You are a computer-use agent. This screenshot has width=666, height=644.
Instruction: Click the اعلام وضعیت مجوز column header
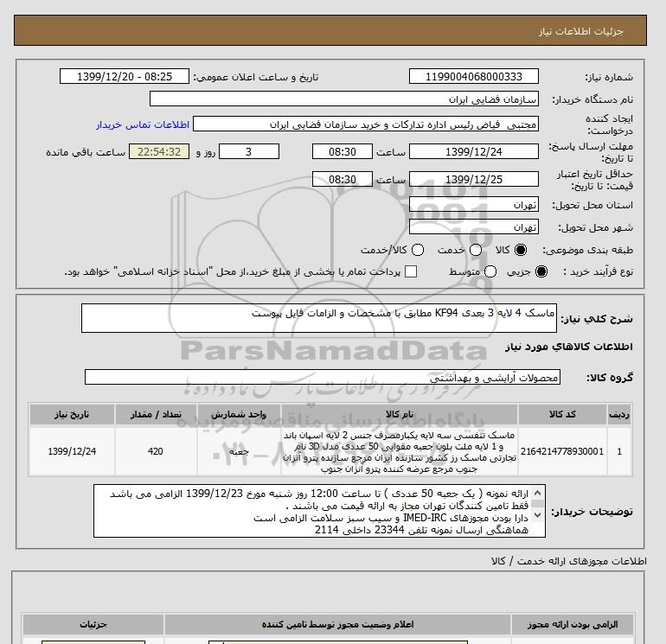[337, 624]
